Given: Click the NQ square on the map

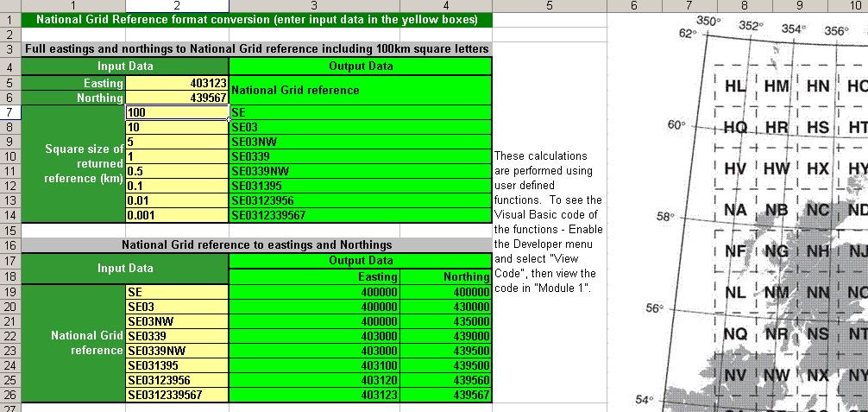Looking at the screenshot, I should pyautogui.click(x=736, y=333).
